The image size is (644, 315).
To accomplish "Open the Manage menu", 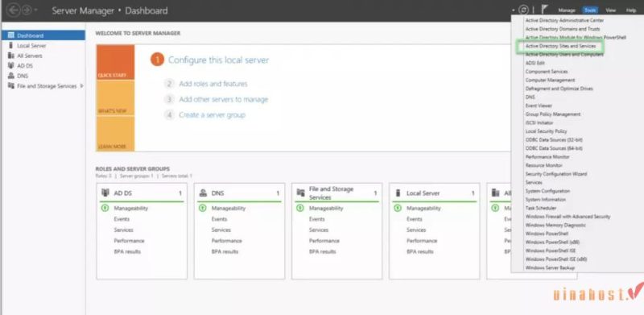I will 567,10.
